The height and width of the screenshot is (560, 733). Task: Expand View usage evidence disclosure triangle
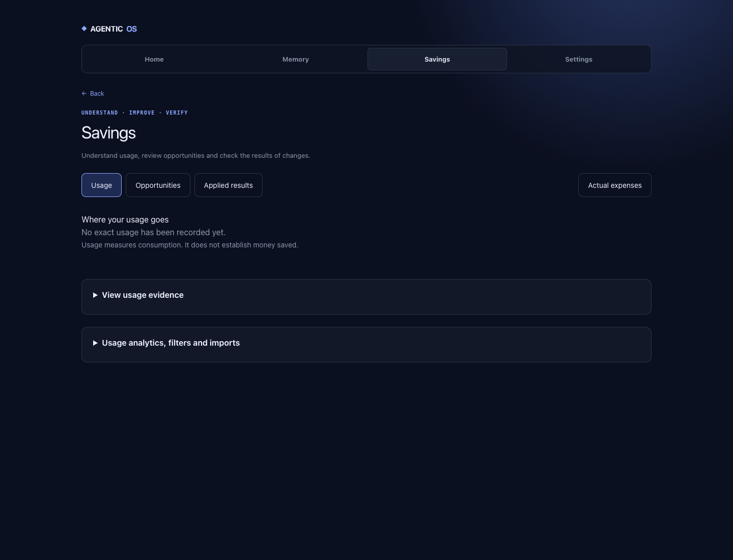[95, 295]
